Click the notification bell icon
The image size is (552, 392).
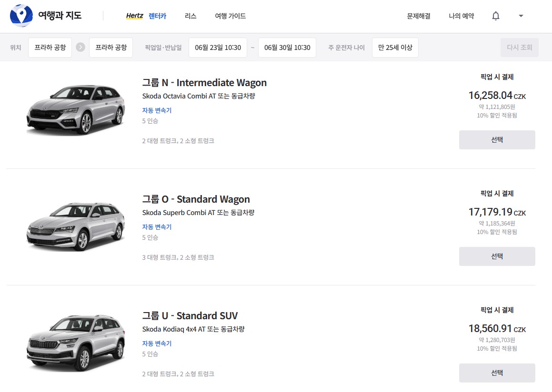[x=496, y=16]
